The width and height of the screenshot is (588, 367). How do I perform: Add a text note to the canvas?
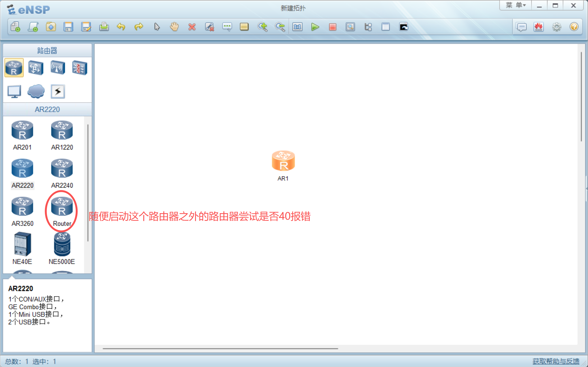coord(227,27)
